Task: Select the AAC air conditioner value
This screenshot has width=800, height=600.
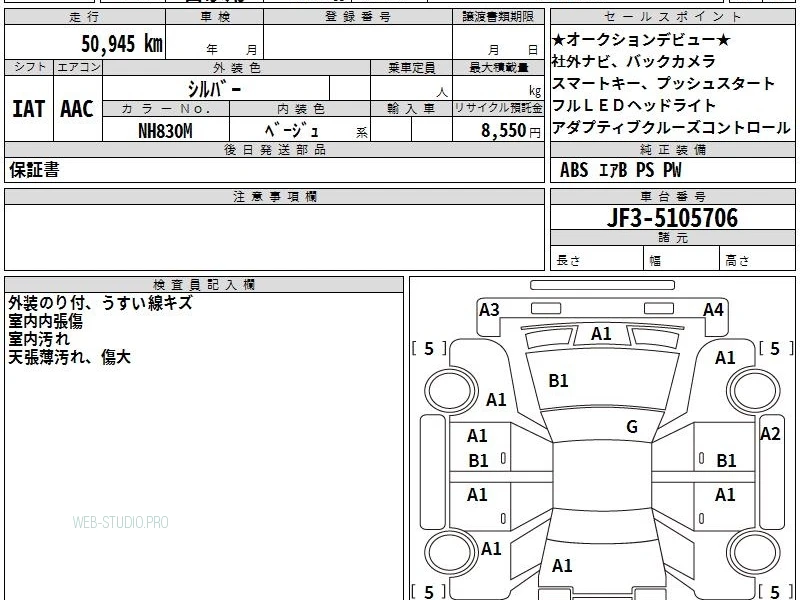Action: [77, 109]
